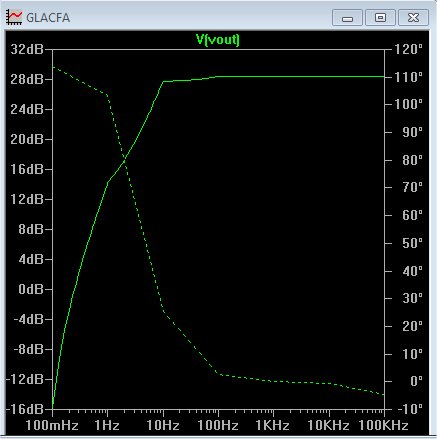Click the 10° phase axis label
The image size is (437, 439).
[413, 354]
